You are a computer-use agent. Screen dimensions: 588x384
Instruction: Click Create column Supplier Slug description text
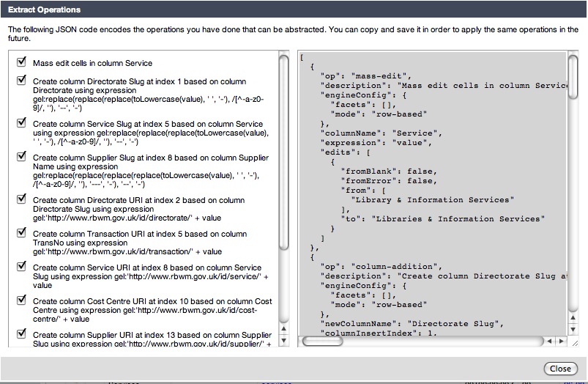click(x=151, y=171)
